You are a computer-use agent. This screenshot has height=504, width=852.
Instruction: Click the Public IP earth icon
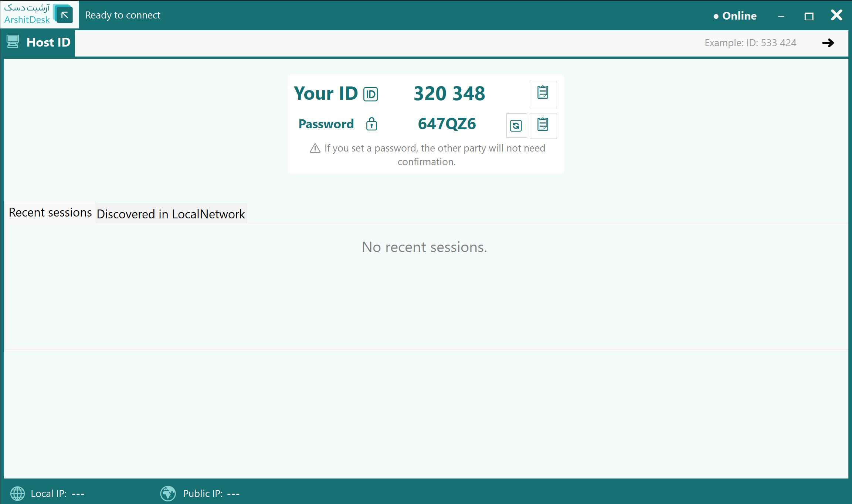point(168,493)
